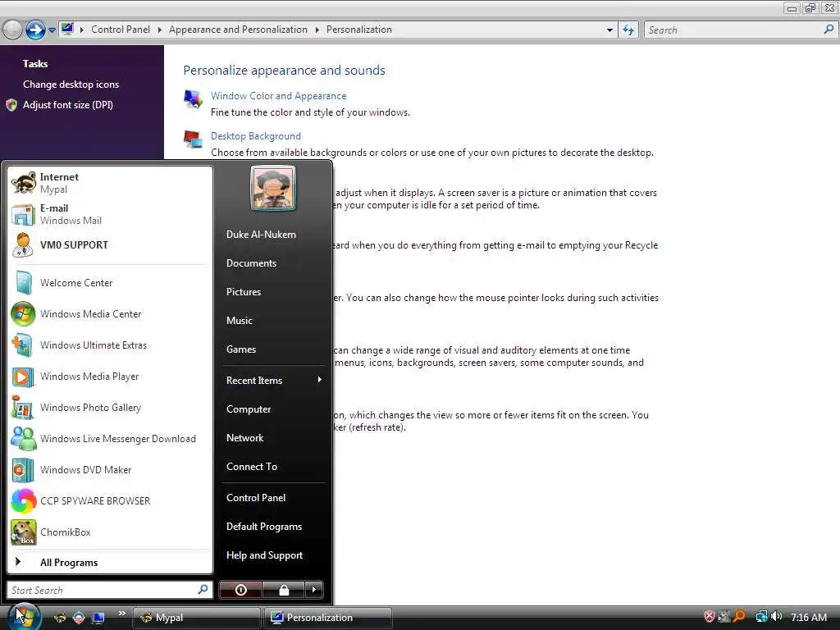Open Documents from Start menu
This screenshot has width=840, height=630.
273,263
